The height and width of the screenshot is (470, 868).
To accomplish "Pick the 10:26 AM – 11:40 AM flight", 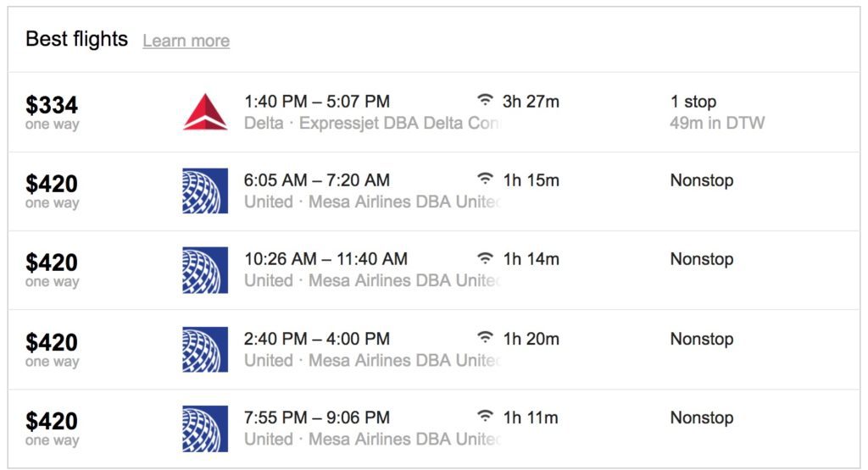I will [325, 259].
